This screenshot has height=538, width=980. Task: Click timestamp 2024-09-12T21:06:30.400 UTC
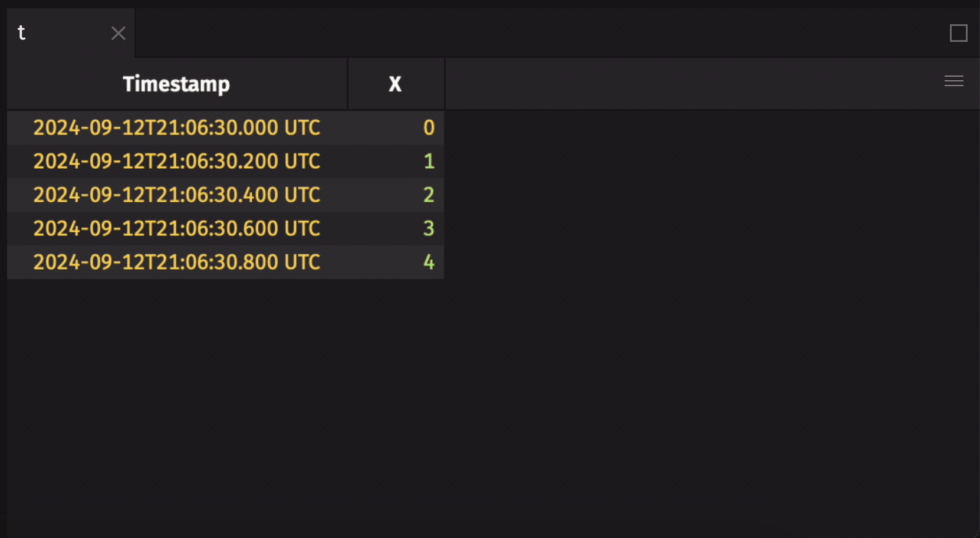[x=176, y=195]
